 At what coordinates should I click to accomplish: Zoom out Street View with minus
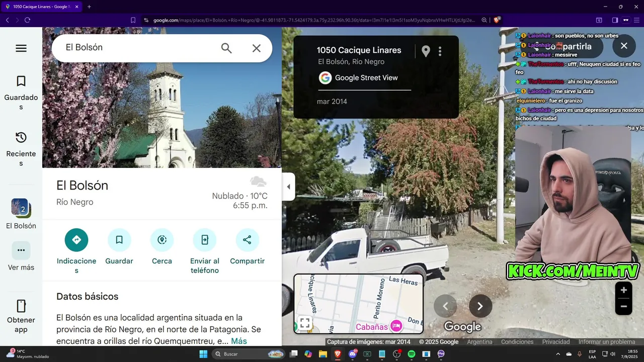click(624, 306)
